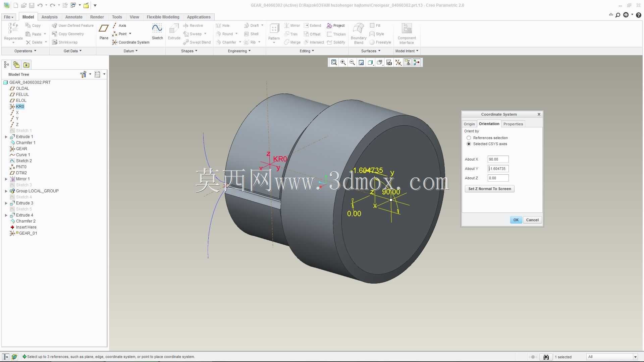Open the Editing group dropdown
Viewport: 644px width, 362px height.
click(307, 51)
